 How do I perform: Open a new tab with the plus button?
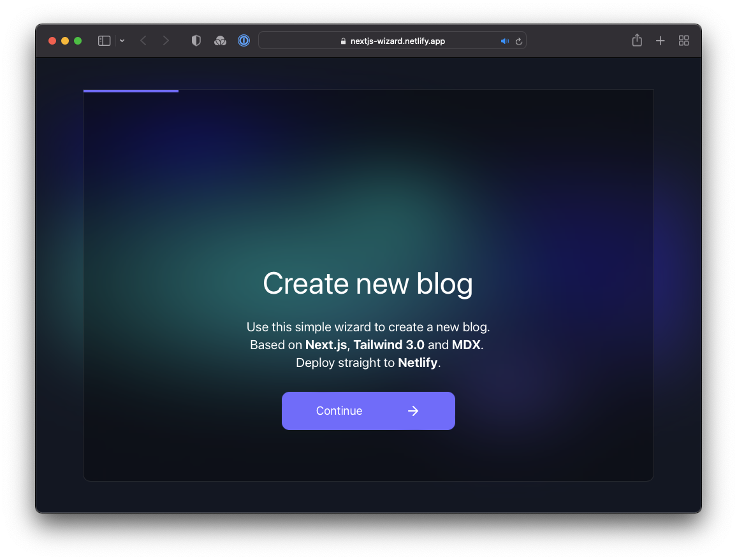click(660, 40)
